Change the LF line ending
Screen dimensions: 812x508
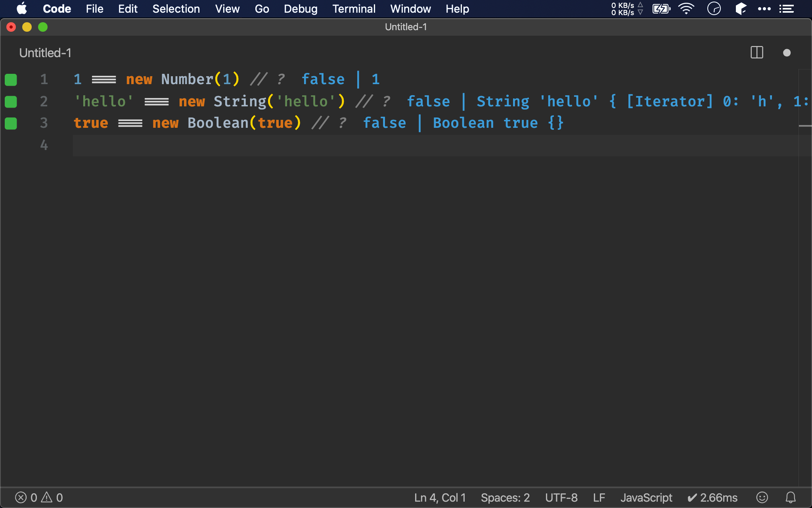click(599, 497)
